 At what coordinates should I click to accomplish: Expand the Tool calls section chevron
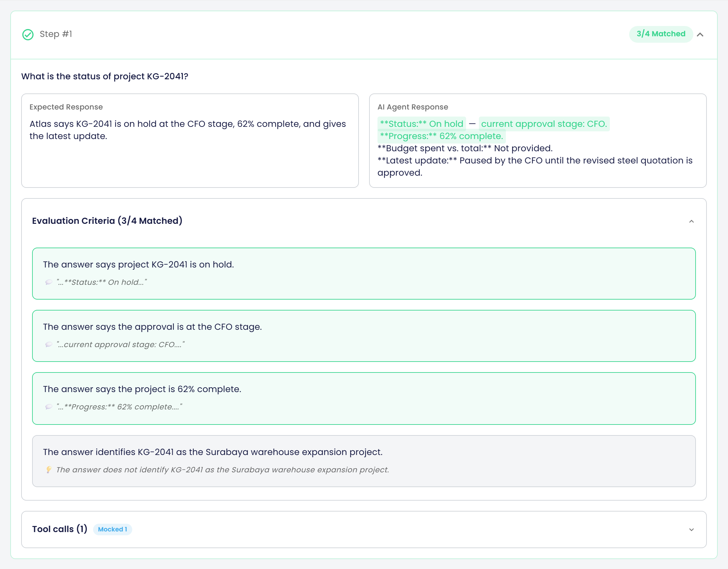[691, 530]
